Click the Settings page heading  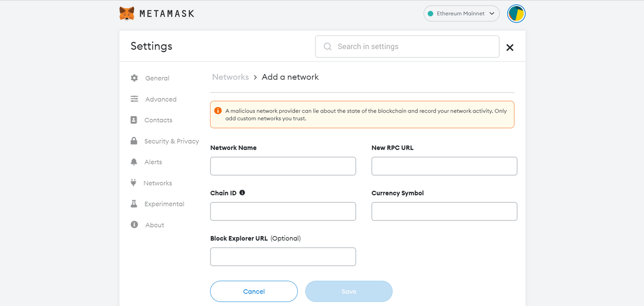pyautogui.click(x=151, y=46)
